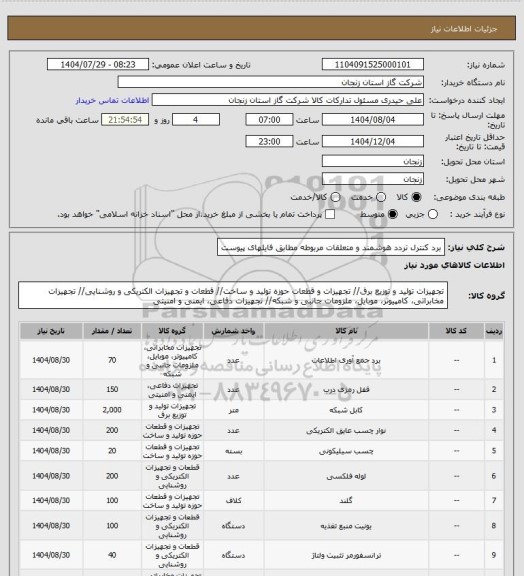
Task: Click item name گلند
Action: 346,501
